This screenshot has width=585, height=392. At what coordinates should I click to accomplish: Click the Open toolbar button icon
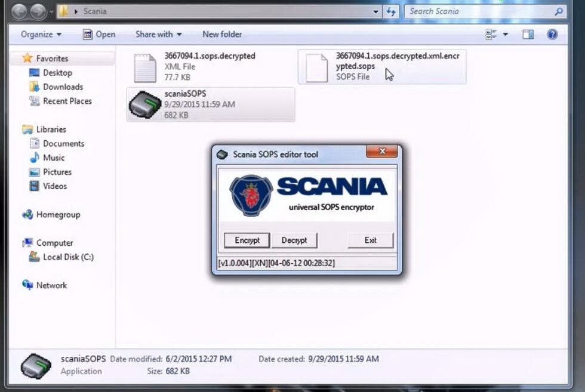pos(87,35)
